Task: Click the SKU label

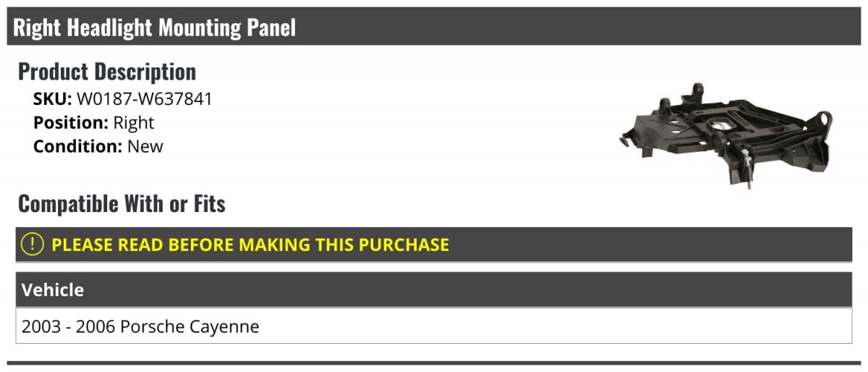Action: click(53, 99)
